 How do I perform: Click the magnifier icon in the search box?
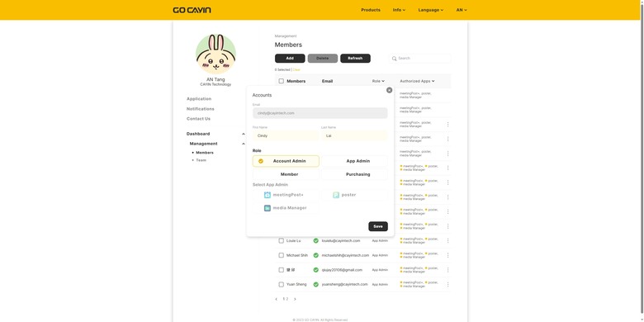(395, 59)
